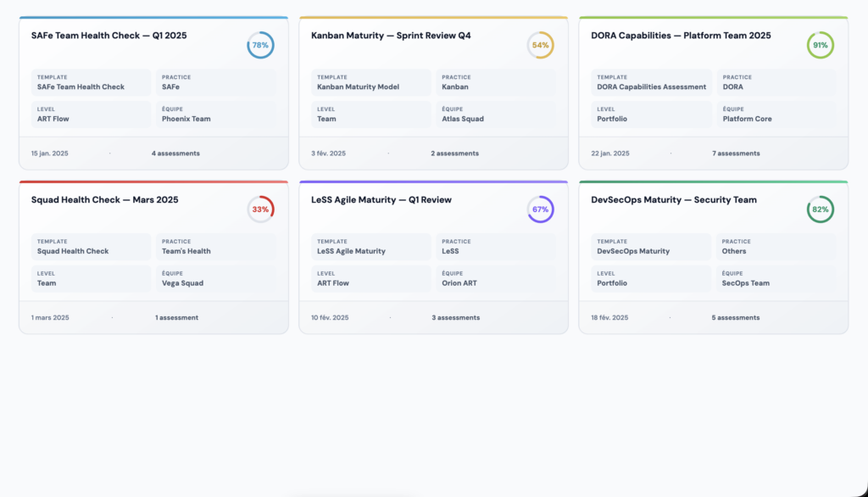
Task: Click the 78% score ring
Action: click(x=260, y=45)
